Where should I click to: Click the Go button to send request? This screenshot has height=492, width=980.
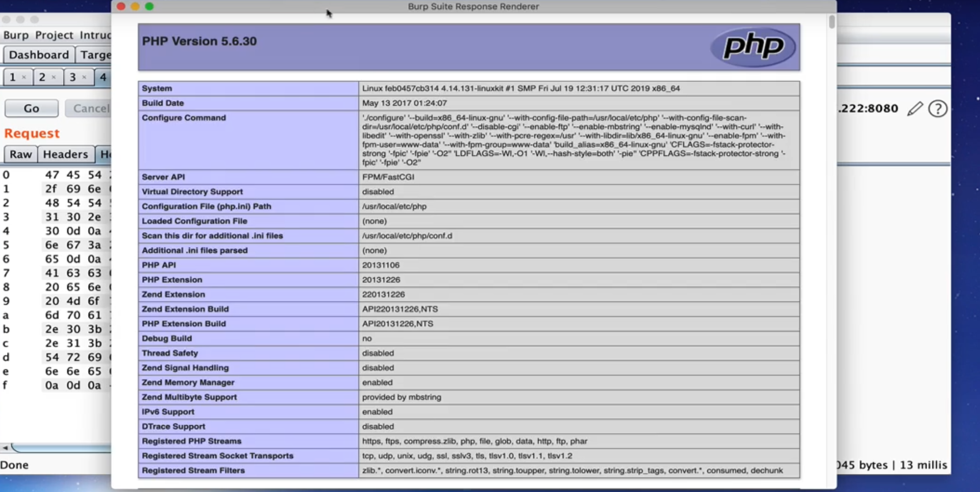(31, 108)
